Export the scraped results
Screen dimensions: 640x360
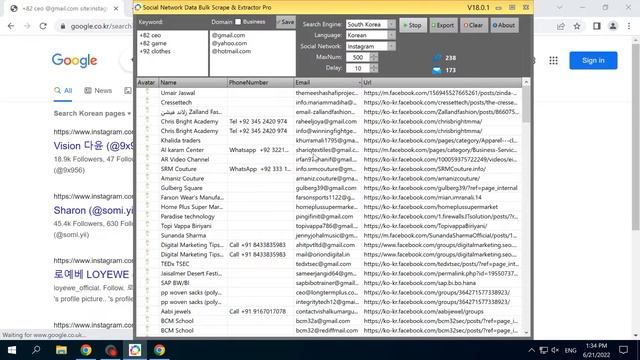point(443,25)
